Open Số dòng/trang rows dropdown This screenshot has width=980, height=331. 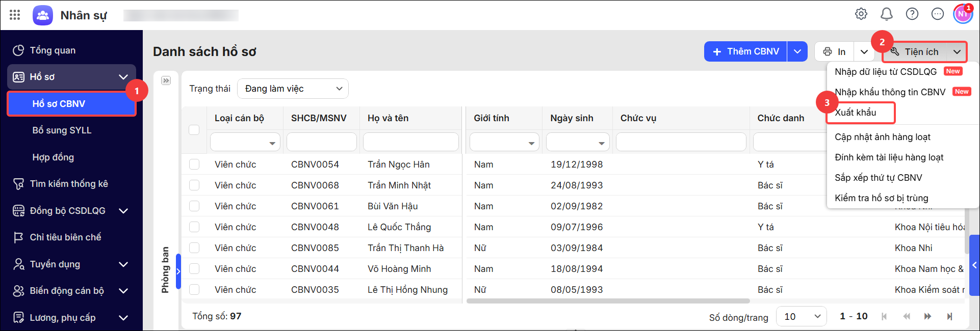pyautogui.click(x=802, y=316)
